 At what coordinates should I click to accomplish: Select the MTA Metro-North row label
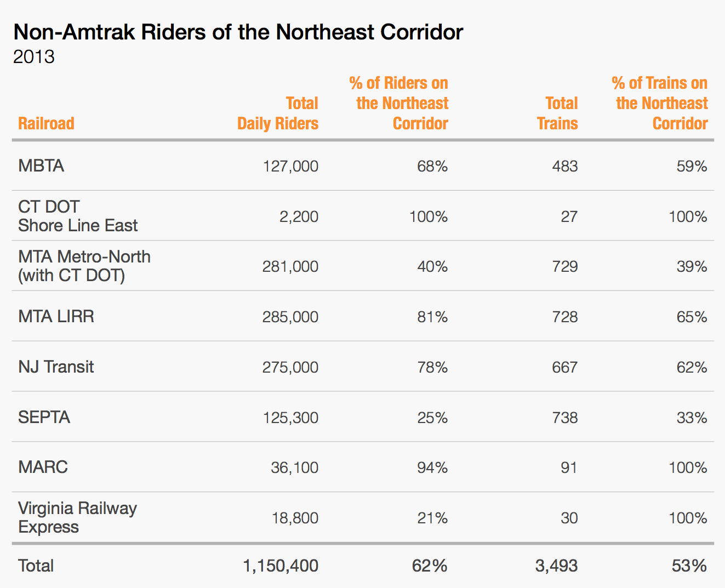84,266
